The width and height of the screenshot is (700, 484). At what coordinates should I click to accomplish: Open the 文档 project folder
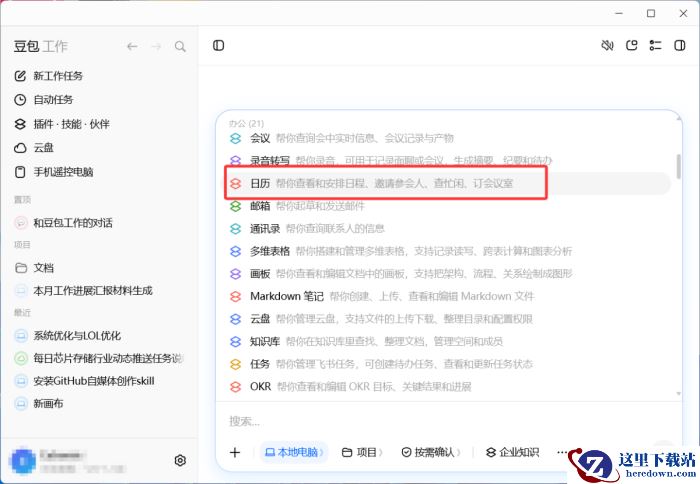[x=34, y=268]
